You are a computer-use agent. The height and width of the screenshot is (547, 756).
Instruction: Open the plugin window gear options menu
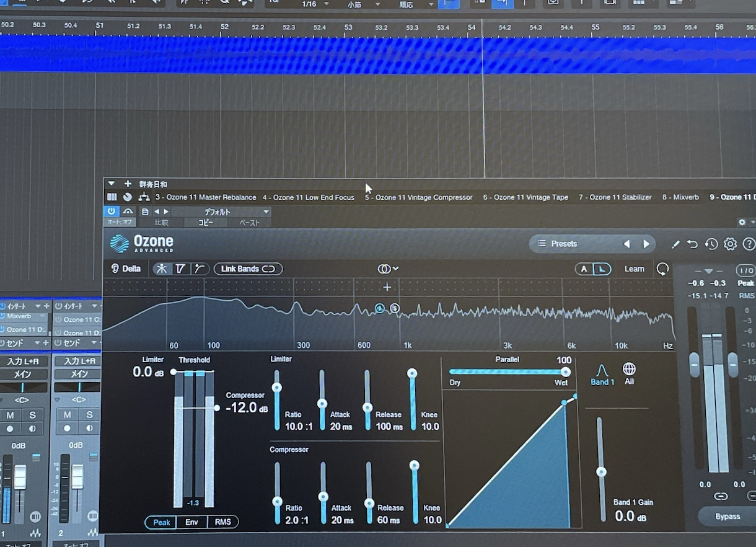pyautogui.click(x=742, y=222)
